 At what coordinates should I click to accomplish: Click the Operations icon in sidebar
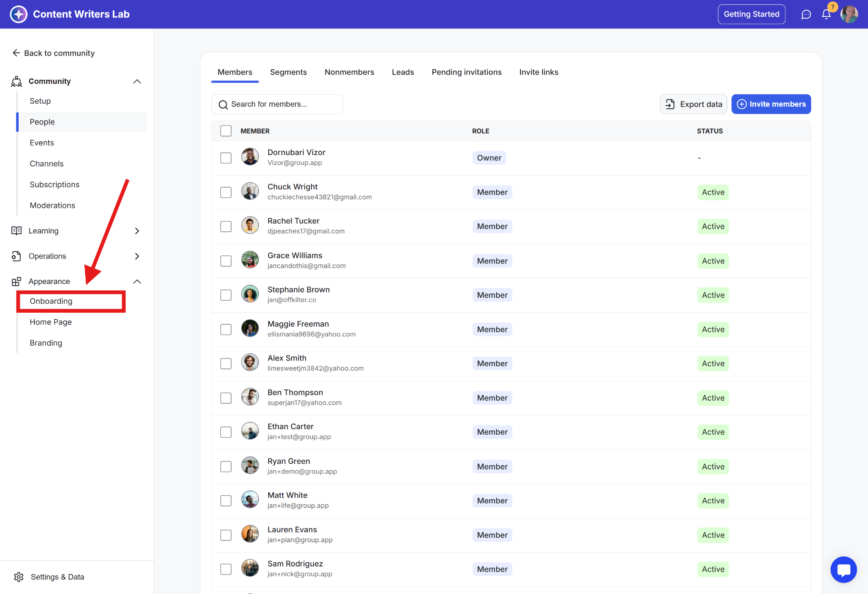tap(17, 256)
